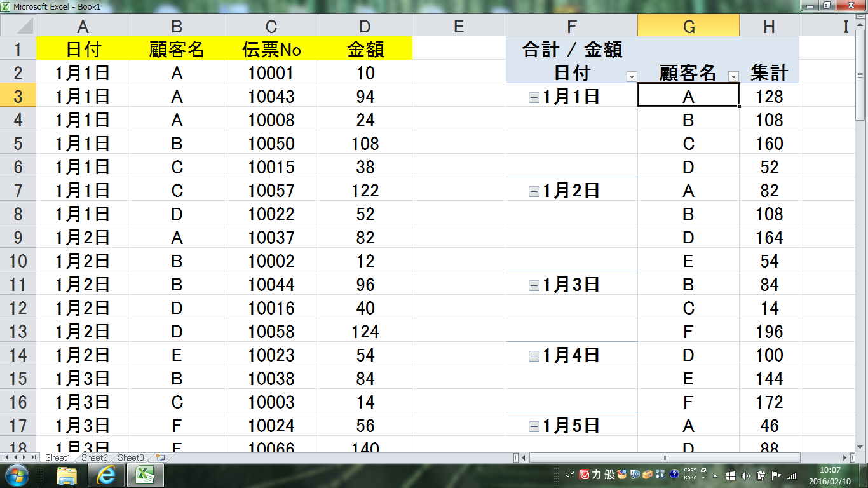Image resolution: width=868 pixels, height=488 pixels.
Task: Open the 顧客名 pivot filter dropdown
Action: click(733, 76)
